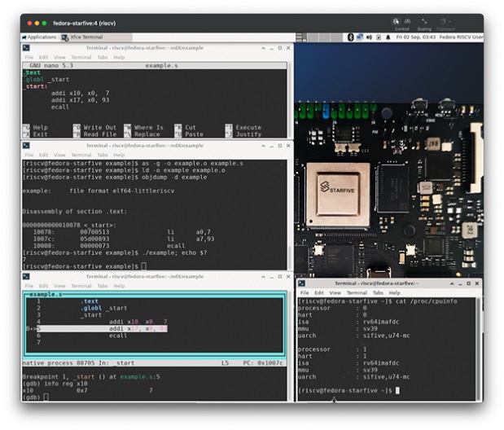Open Tabs menu in objdump terminal window
The width and height of the screenshot is (504, 430).
(103, 155)
